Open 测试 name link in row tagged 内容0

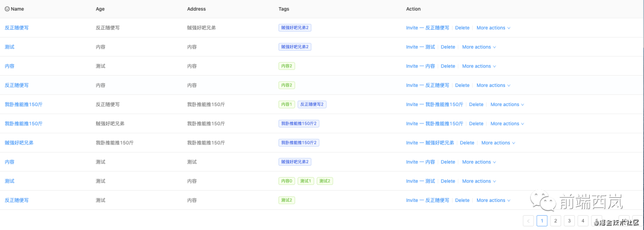click(x=10, y=181)
